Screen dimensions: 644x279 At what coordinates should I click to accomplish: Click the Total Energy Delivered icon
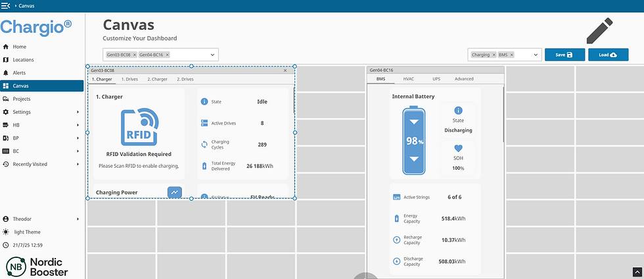click(x=204, y=166)
